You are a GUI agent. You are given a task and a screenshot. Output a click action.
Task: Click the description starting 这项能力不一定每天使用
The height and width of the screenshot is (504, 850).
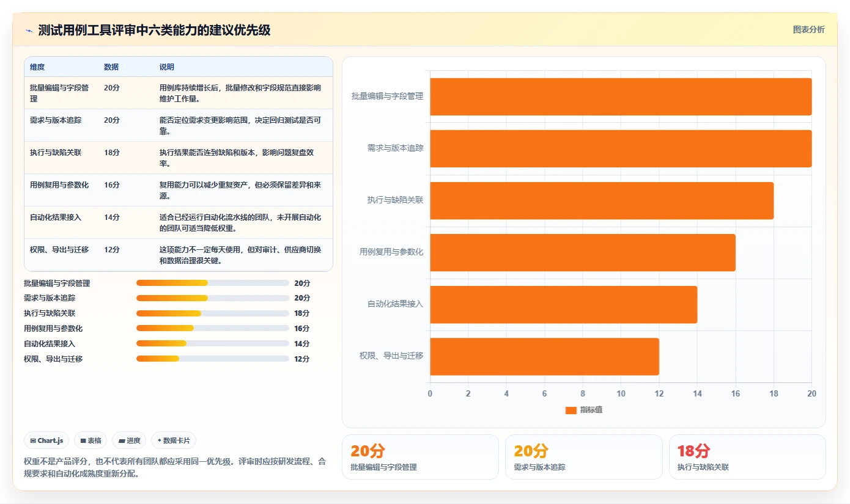[240, 255]
